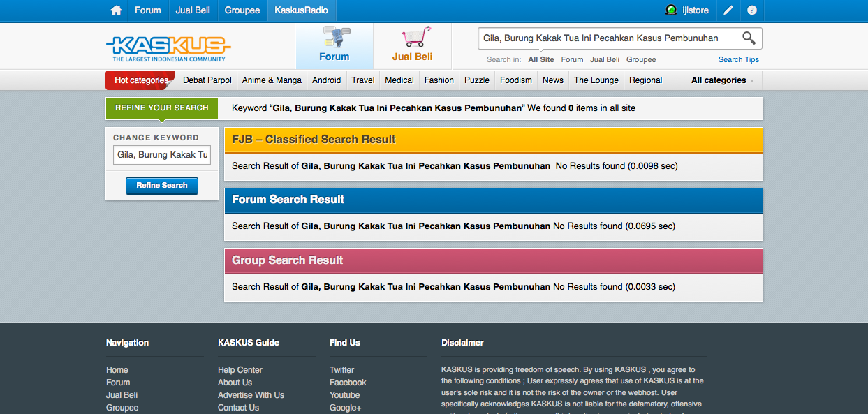This screenshot has width=868, height=414.
Task: Click Group Search Result header
Action: tap(493, 260)
